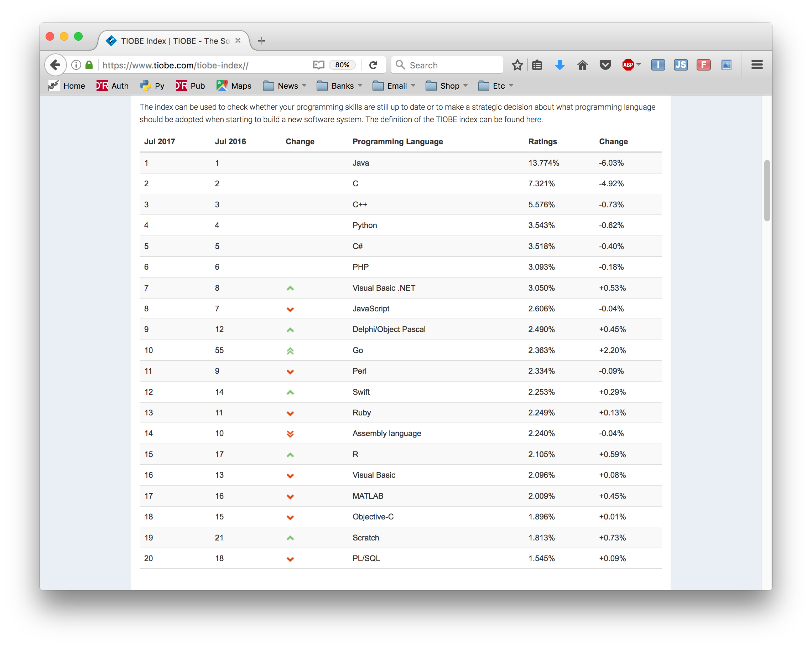Go back with the back arrow button

pos(55,65)
